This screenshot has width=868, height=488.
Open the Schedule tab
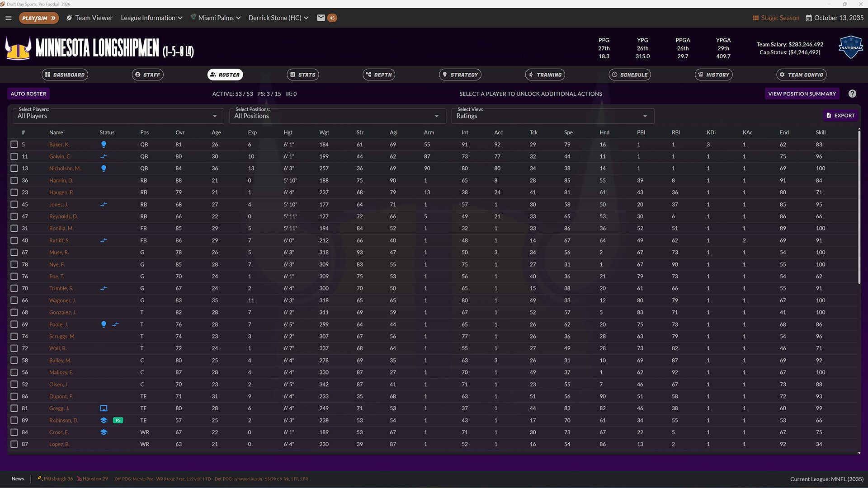click(629, 75)
